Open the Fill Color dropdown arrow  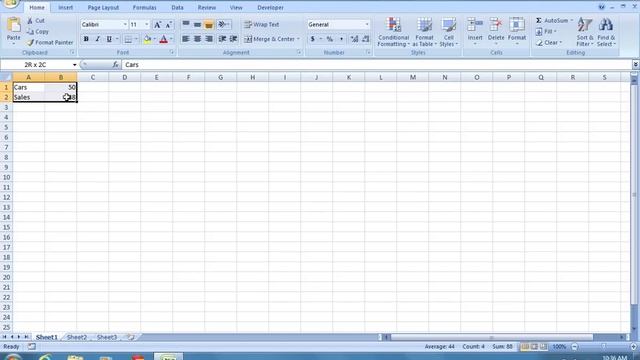point(155,39)
